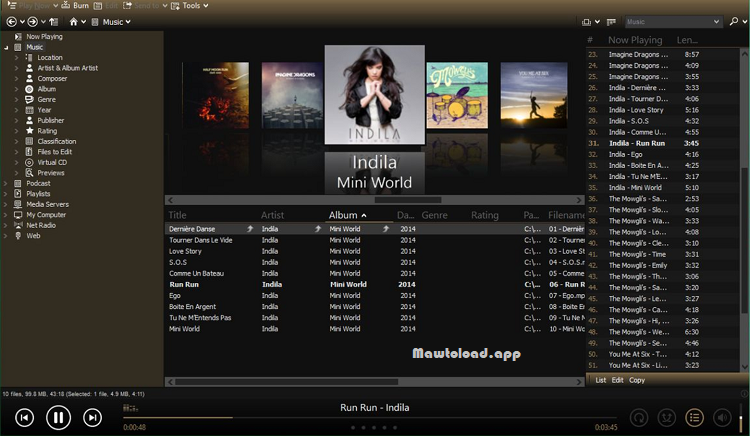Go to Home with house icon

tap(73, 22)
